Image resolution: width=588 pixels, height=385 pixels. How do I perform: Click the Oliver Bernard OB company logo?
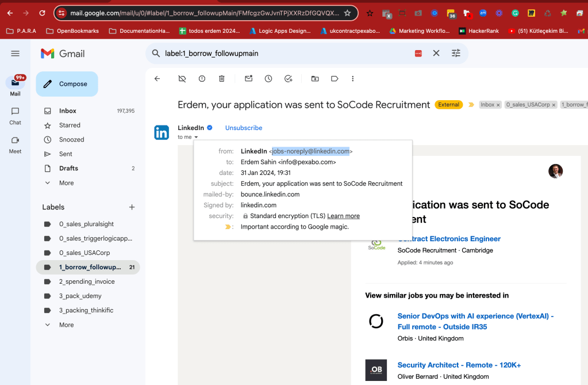click(x=376, y=370)
